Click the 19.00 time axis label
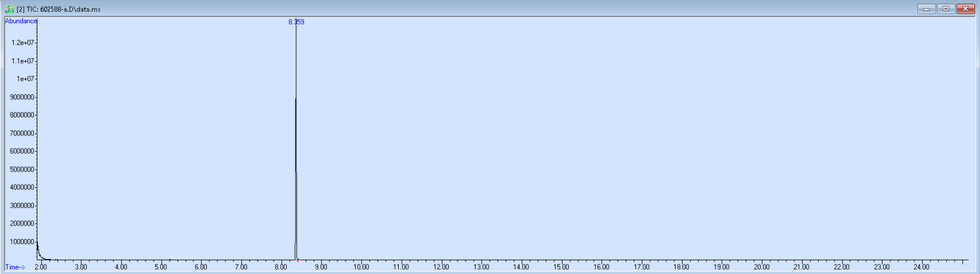 pos(721,267)
